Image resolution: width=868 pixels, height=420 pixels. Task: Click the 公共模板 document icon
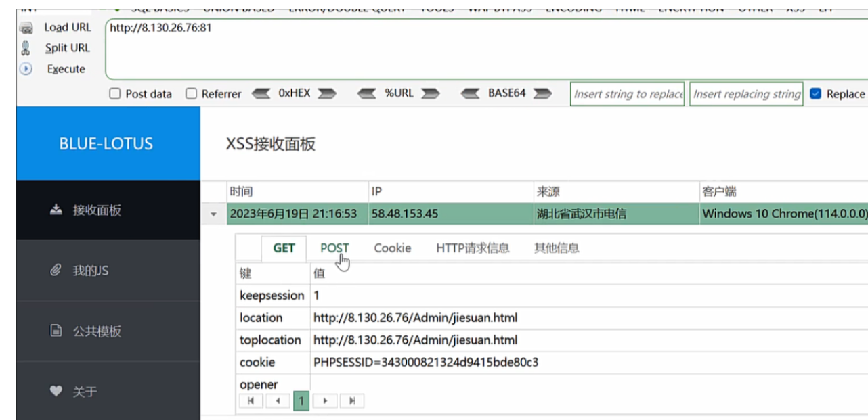tap(56, 331)
